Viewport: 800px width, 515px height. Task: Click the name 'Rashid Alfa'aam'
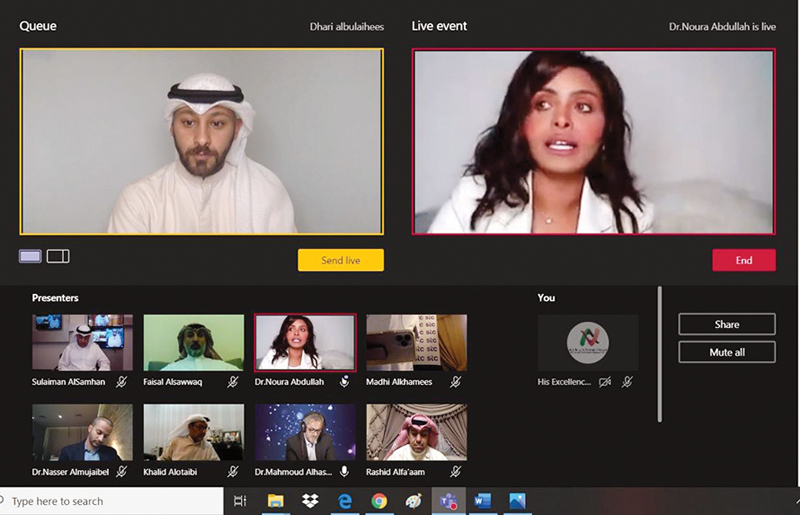click(x=395, y=472)
